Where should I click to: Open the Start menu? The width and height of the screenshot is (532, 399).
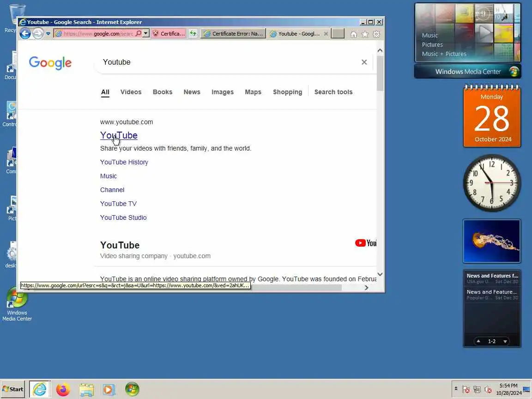(x=13, y=389)
